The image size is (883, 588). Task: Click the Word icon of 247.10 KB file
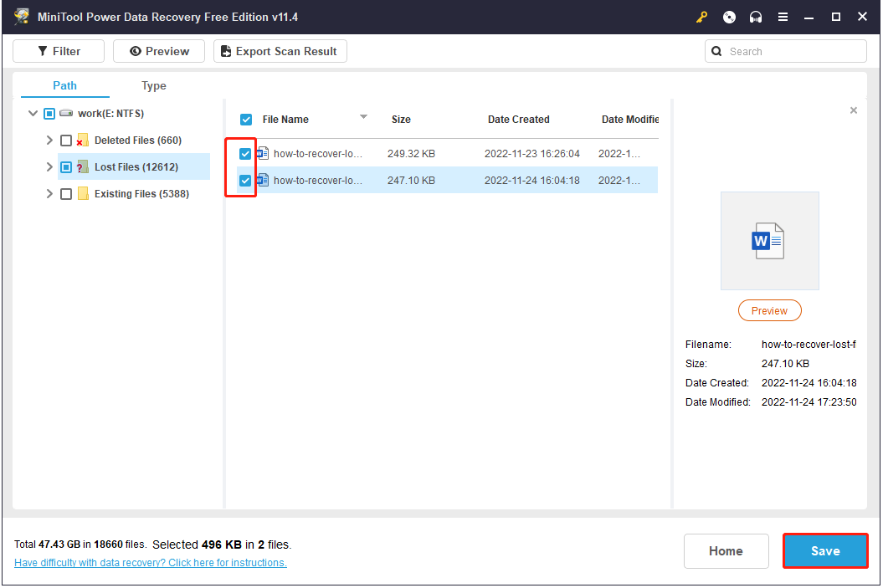263,180
